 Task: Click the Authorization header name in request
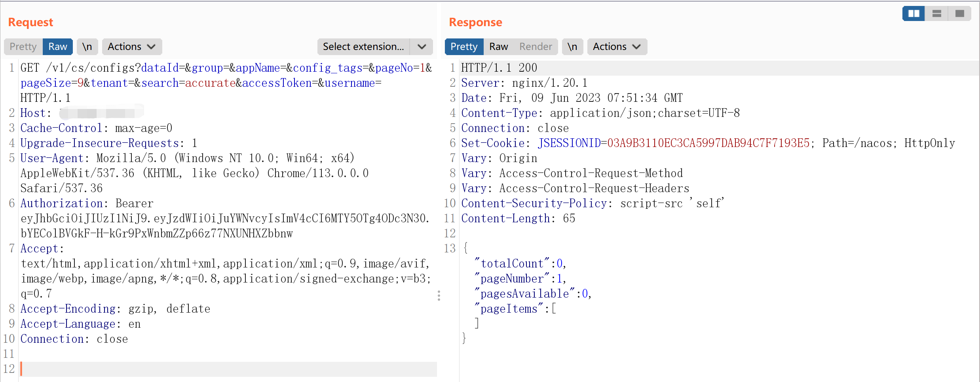(x=61, y=203)
